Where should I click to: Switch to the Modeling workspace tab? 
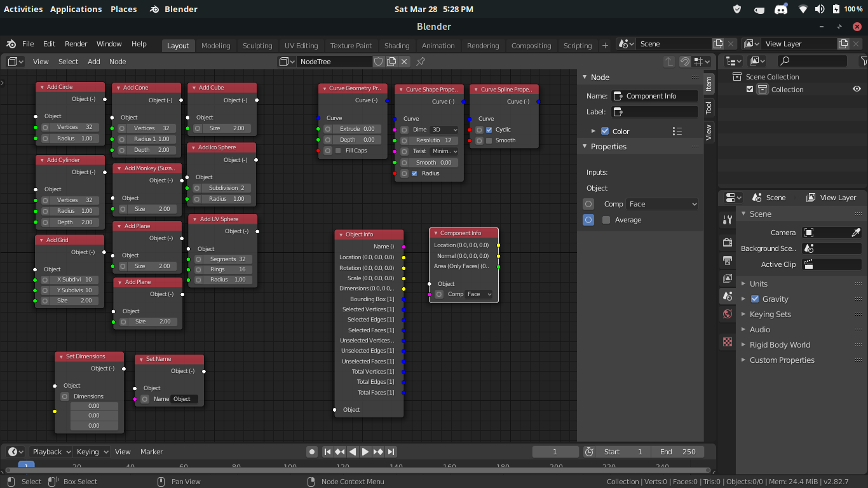(x=215, y=46)
